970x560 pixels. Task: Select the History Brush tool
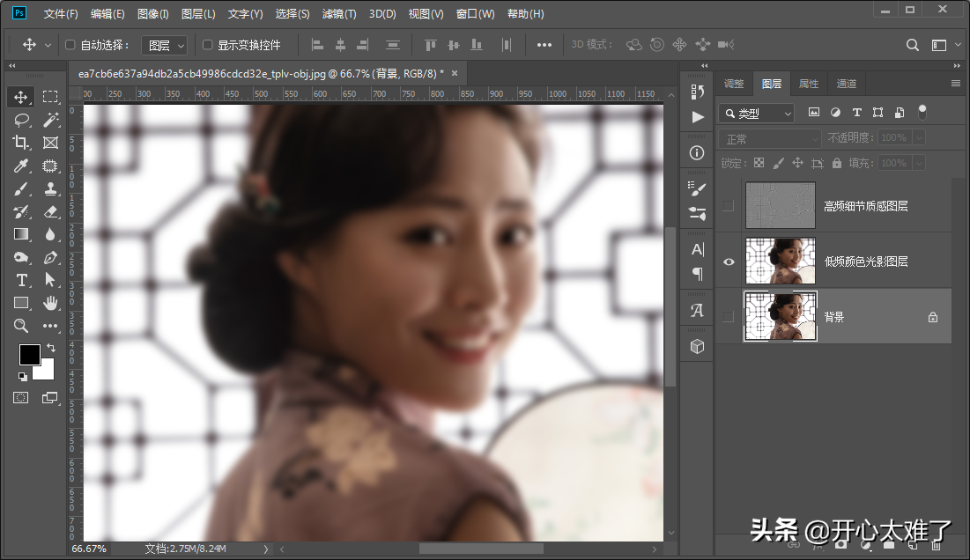click(x=21, y=211)
